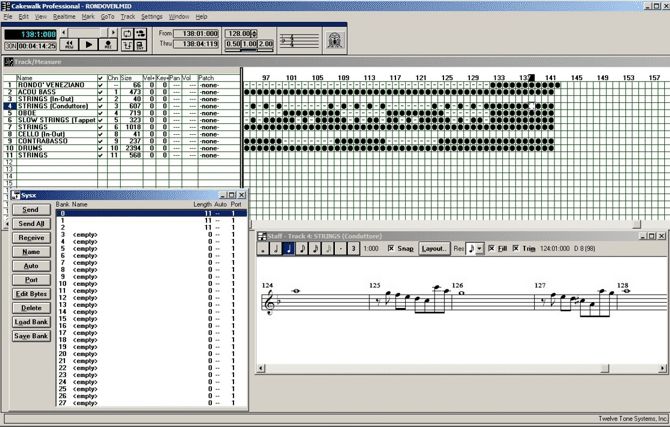Select Sysx bank 0 row
The width and height of the screenshot is (670, 427).
(x=151, y=213)
